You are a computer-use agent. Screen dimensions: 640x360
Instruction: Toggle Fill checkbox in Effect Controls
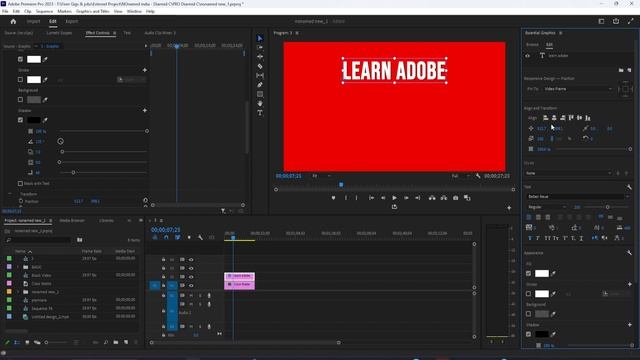[x=20, y=59]
